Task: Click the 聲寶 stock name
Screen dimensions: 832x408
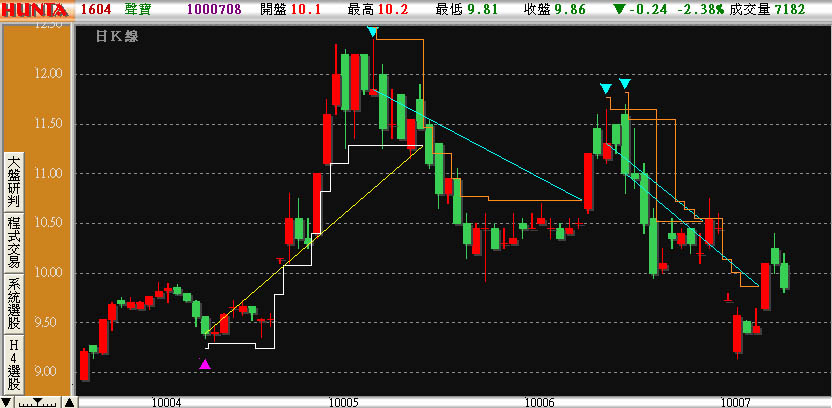Action: point(139,9)
